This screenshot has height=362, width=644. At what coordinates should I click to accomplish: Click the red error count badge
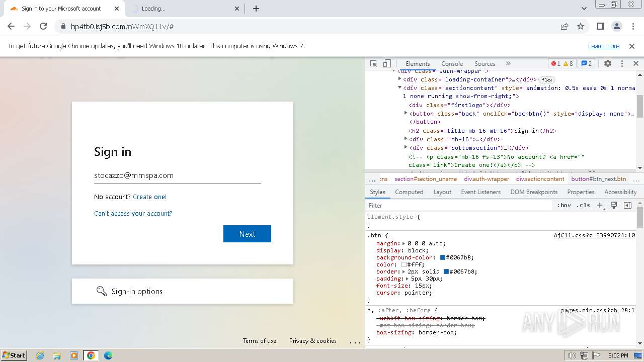(x=555, y=64)
